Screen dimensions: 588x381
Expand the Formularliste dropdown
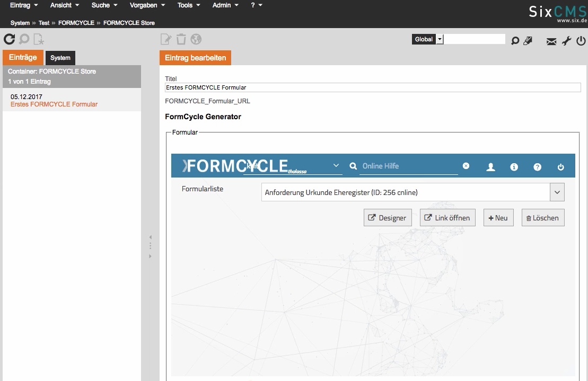click(557, 192)
